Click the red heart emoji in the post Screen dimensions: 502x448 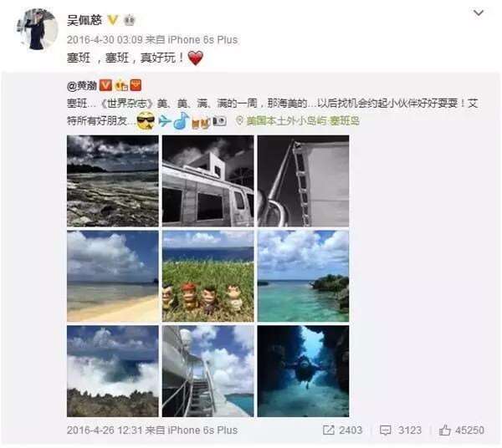[195, 58]
